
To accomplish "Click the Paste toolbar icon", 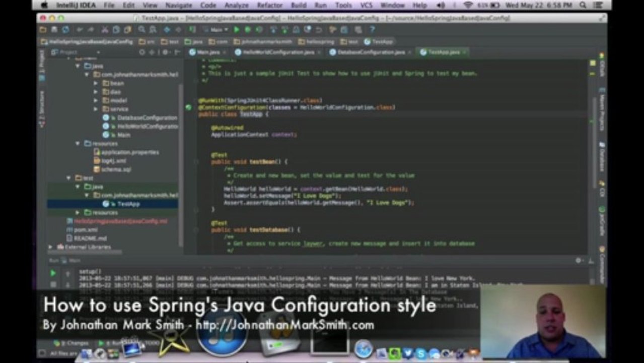I will tap(127, 30).
